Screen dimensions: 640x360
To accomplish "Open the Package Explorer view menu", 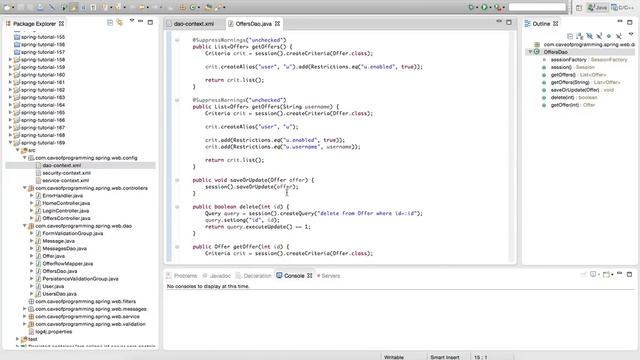I will tap(132, 20).
